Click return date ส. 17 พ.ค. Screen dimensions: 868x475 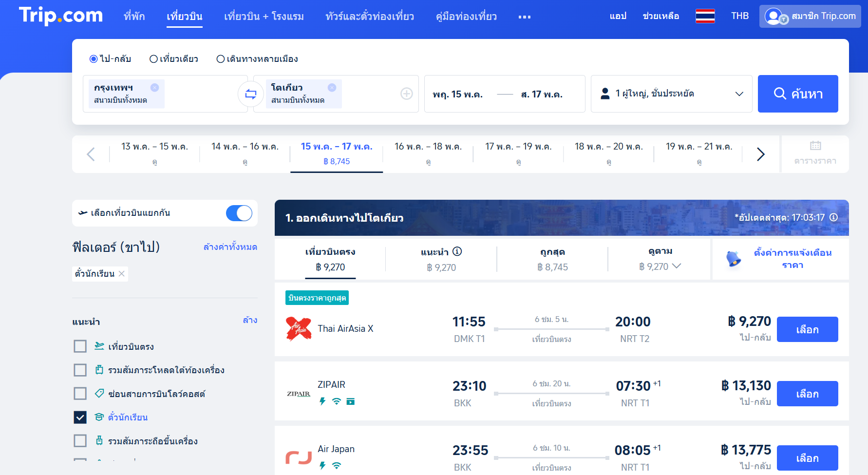coord(542,94)
